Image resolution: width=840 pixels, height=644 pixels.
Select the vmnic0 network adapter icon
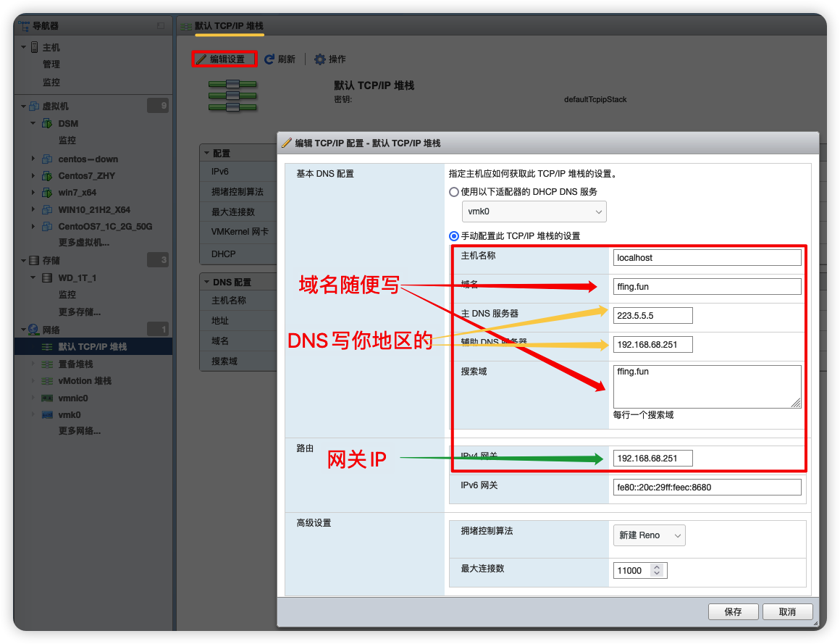tap(47, 398)
